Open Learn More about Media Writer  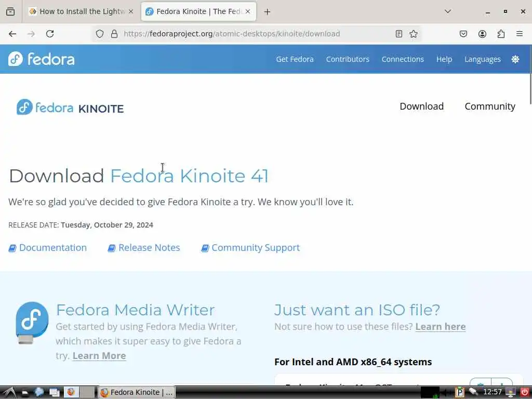99,355
